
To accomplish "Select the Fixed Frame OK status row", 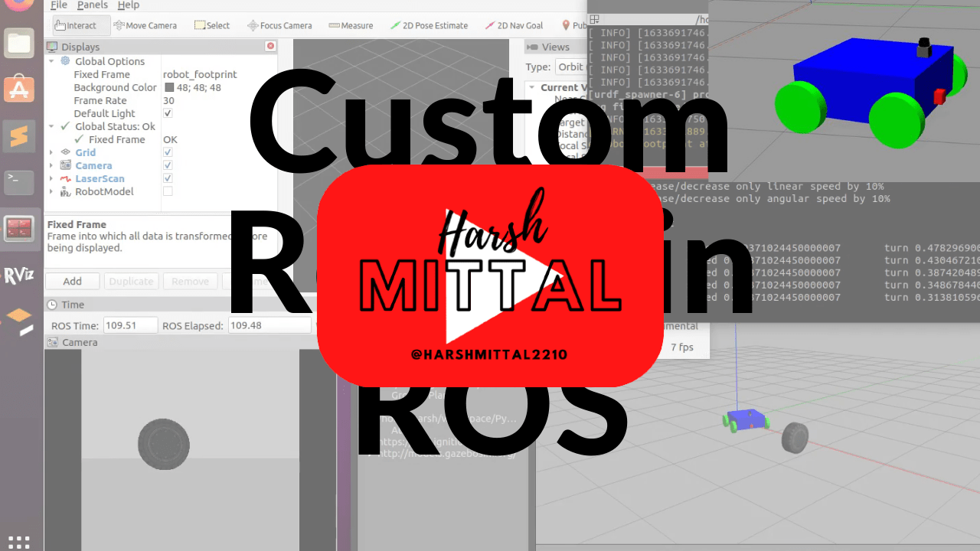I will click(161, 139).
